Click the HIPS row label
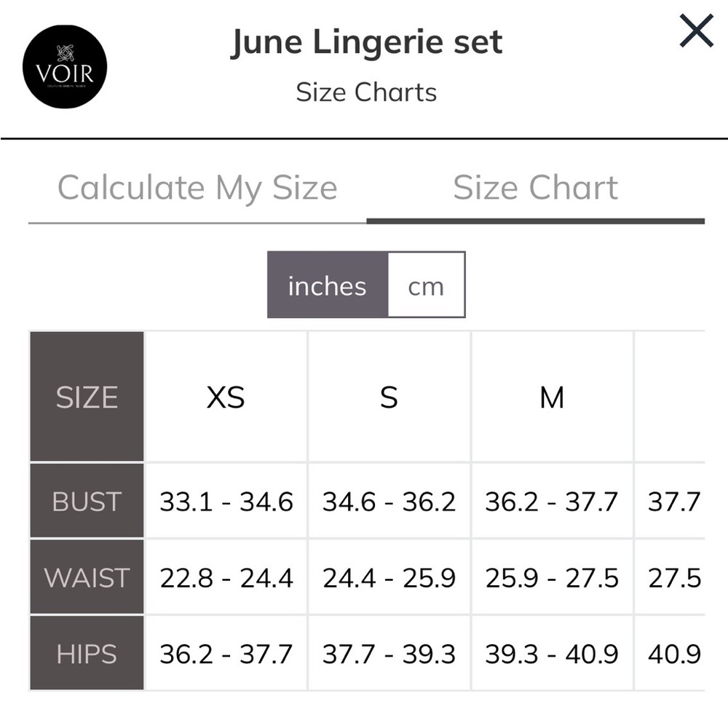 (87, 653)
